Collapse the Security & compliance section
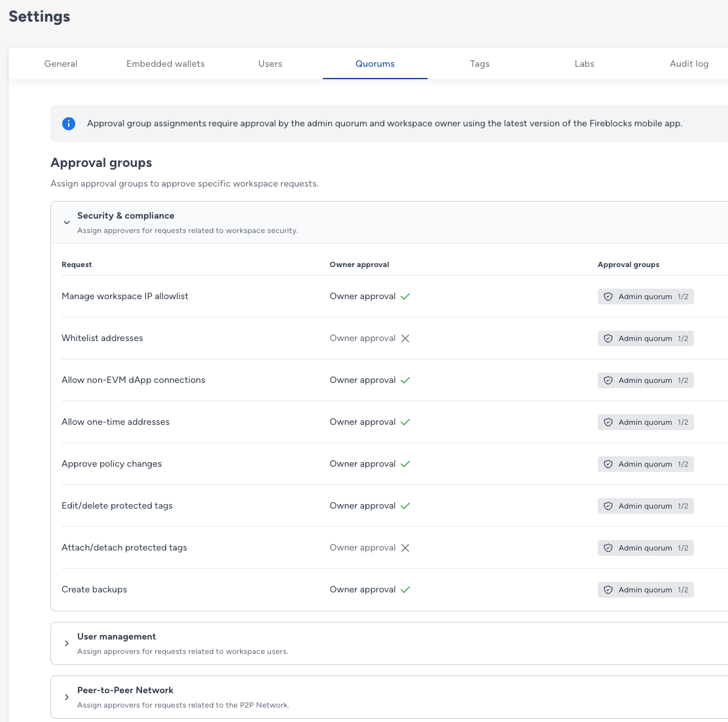Image resolution: width=728 pixels, height=722 pixels. (x=67, y=223)
